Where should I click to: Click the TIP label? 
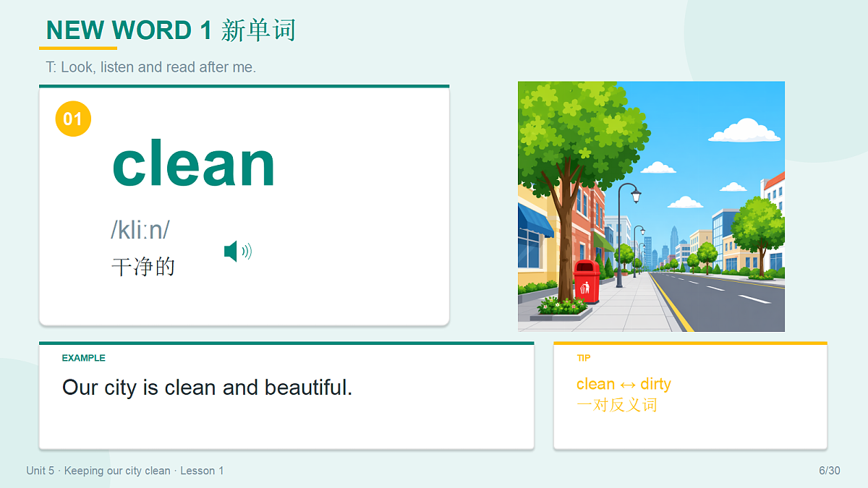584,358
